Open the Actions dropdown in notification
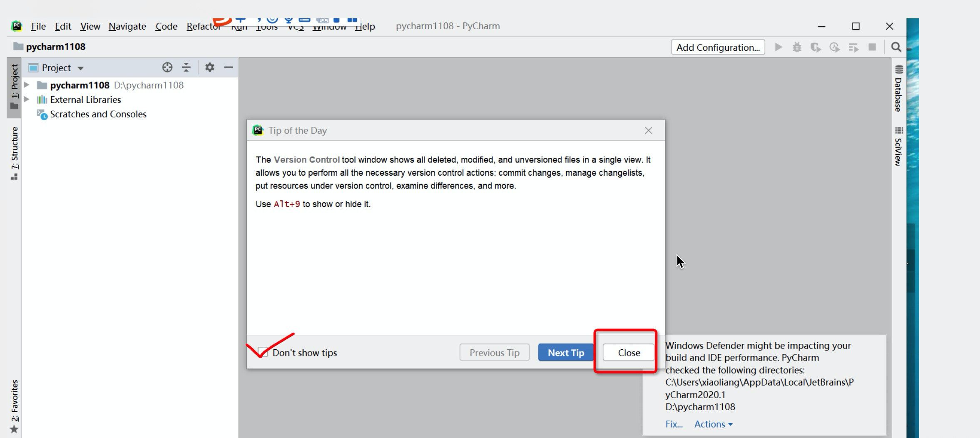980x438 pixels. [x=713, y=424]
